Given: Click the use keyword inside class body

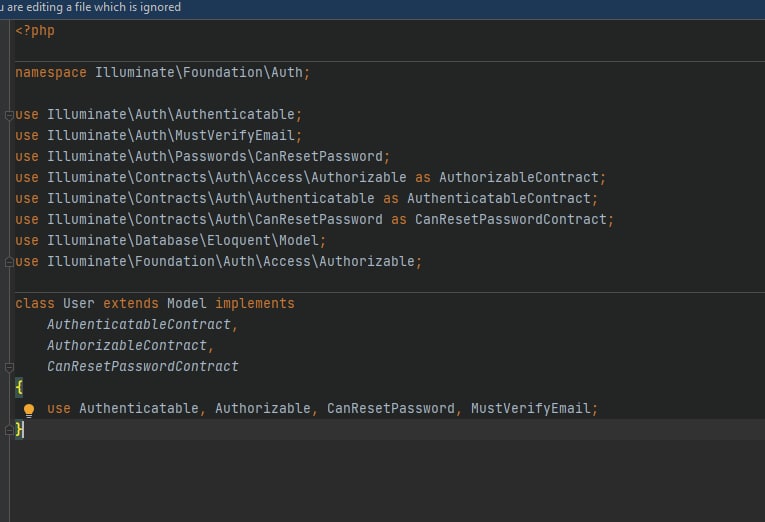Looking at the screenshot, I should (x=59, y=408).
